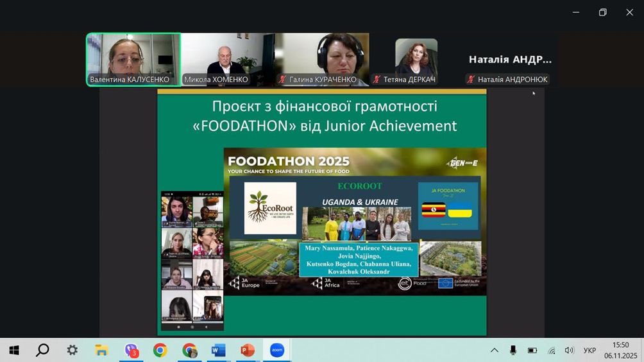The height and width of the screenshot is (362, 644).
Task: Minimize the Zoom meeting window
Action: 576,12
